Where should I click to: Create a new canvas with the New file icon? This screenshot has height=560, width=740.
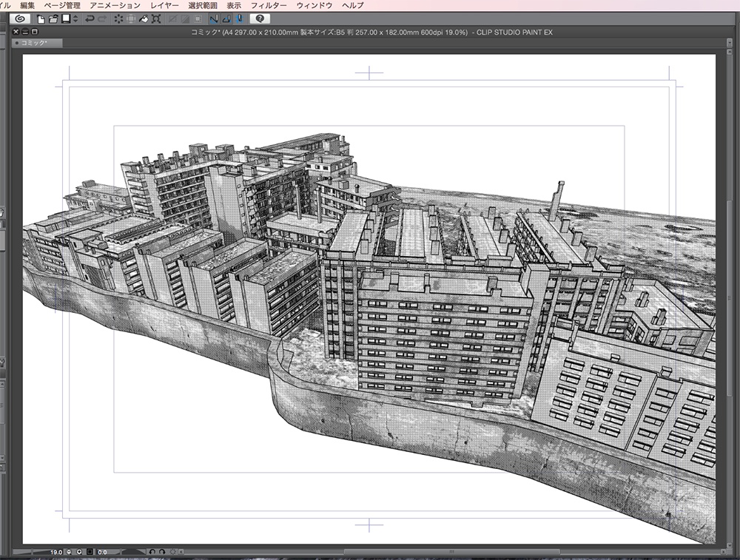[x=40, y=21]
